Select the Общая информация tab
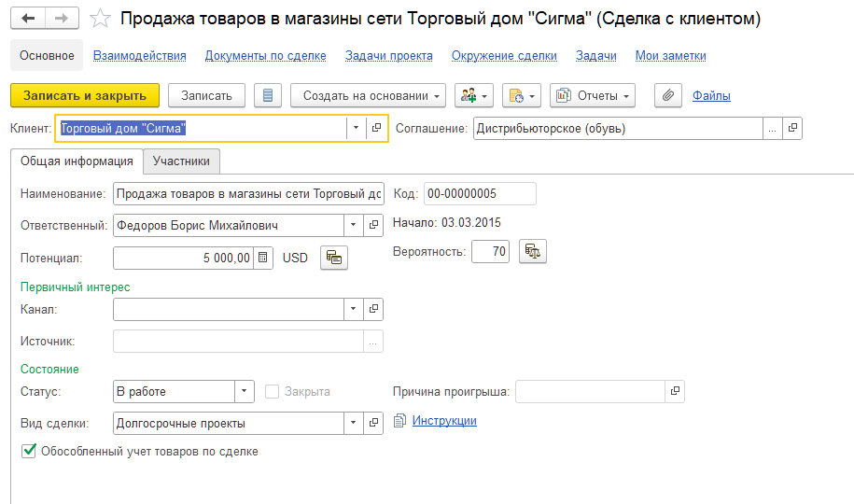The image size is (854, 504). 77,161
